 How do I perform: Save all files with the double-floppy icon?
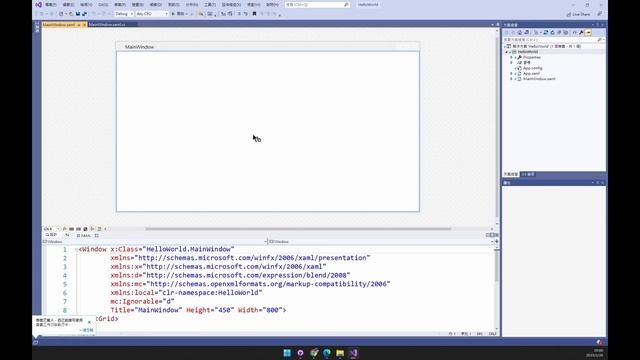(x=84, y=14)
